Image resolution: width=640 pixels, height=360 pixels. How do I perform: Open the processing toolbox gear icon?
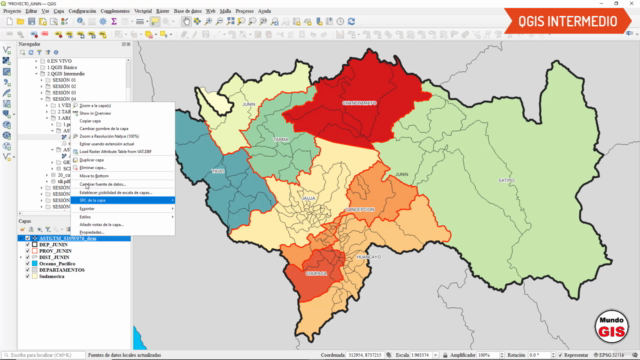[103, 22]
